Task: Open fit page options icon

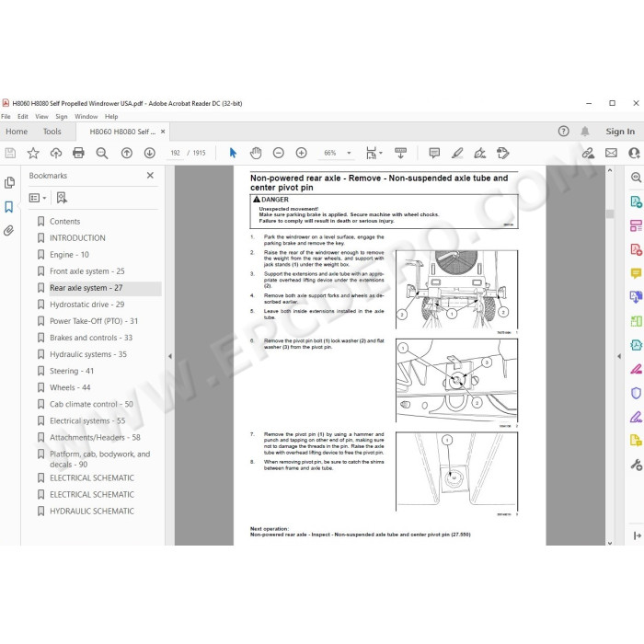Action: click(x=374, y=154)
